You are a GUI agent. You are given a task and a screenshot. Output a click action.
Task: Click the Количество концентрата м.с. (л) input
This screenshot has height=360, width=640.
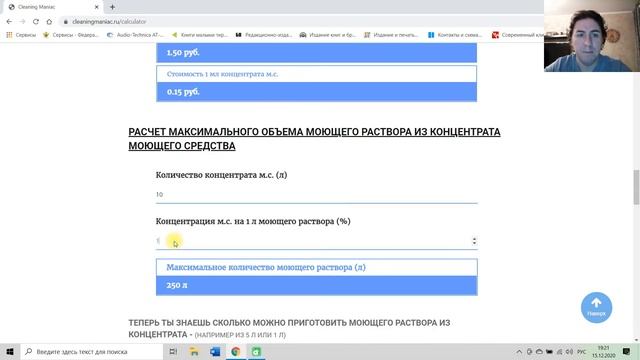point(316,195)
